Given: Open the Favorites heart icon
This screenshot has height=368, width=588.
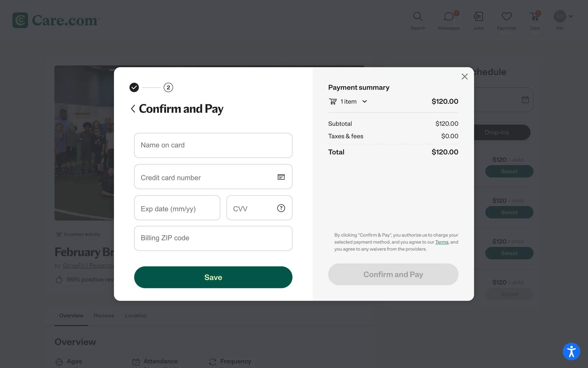Looking at the screenshot, I should (x=507, y=17).
